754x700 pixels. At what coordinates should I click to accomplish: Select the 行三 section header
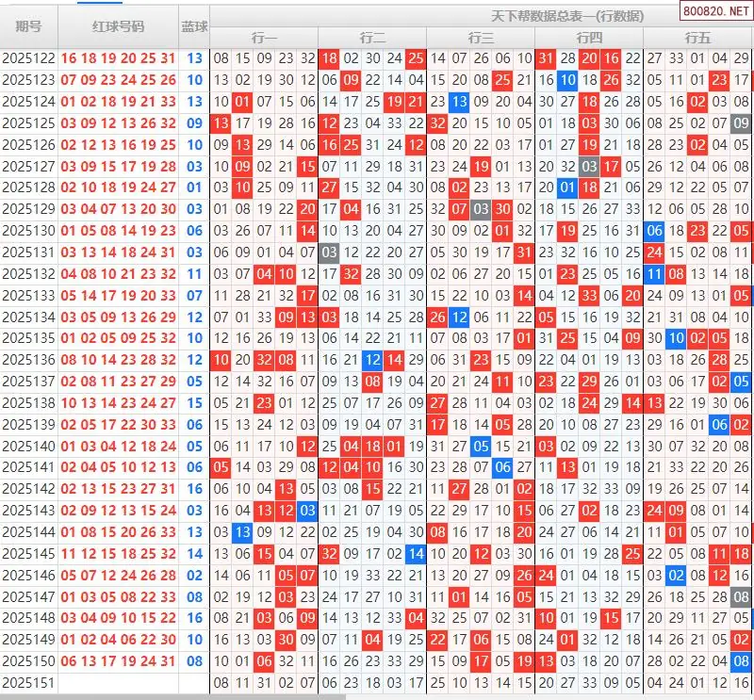pos(481,38)
